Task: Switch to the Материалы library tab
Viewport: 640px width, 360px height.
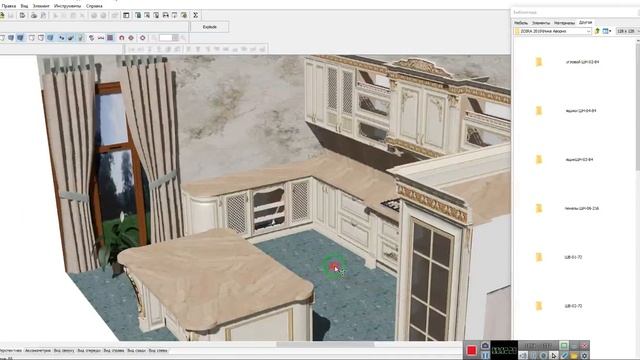Action: tap(564, 23)
